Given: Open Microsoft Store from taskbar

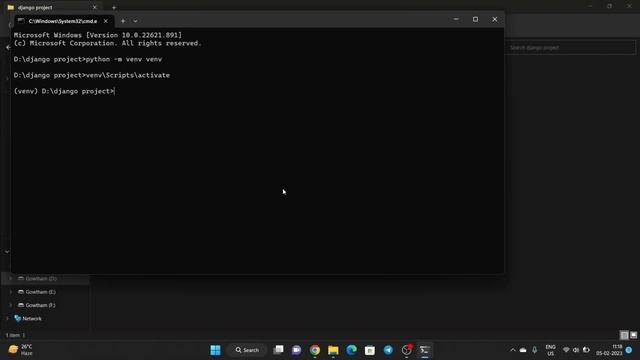Looking at the screenshot, I should pos(370,350).
